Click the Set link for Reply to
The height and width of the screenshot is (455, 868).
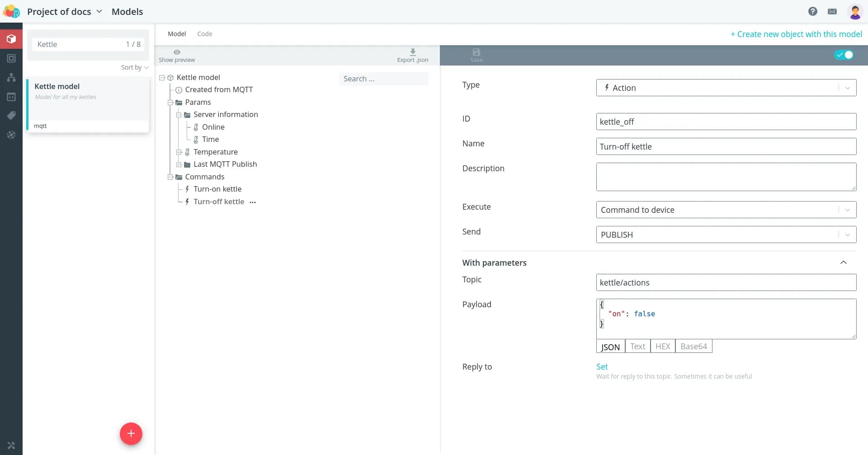tap(602, 367)
